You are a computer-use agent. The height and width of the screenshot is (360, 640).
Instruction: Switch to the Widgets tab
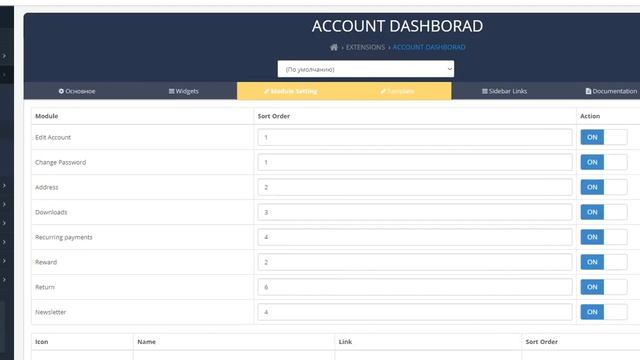tap(184, 91)
